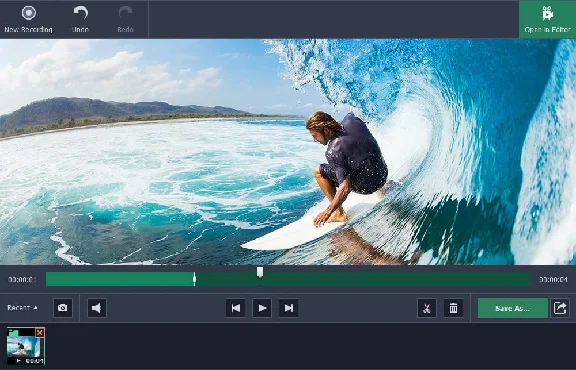Image resolution: width=576 pixels, height=370 pixels.
Task: Open the recording in Editor
Action: coord(547,19)
